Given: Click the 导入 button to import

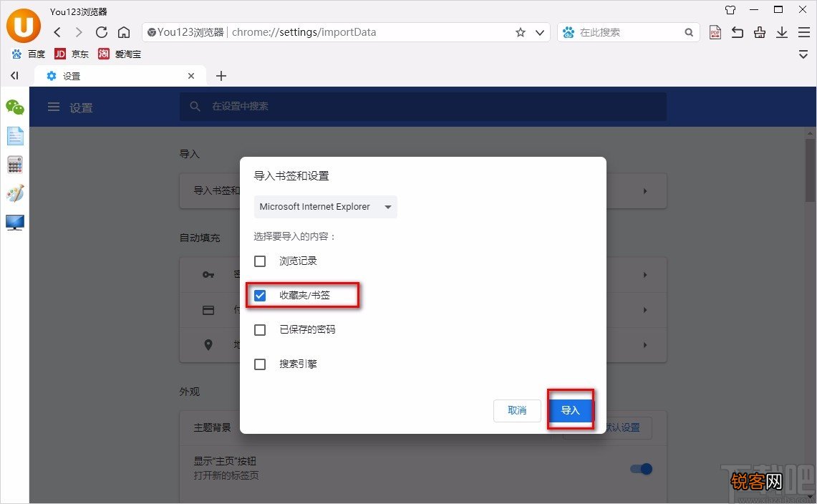Looking at the screenshot, I should (x=570, y=410).
